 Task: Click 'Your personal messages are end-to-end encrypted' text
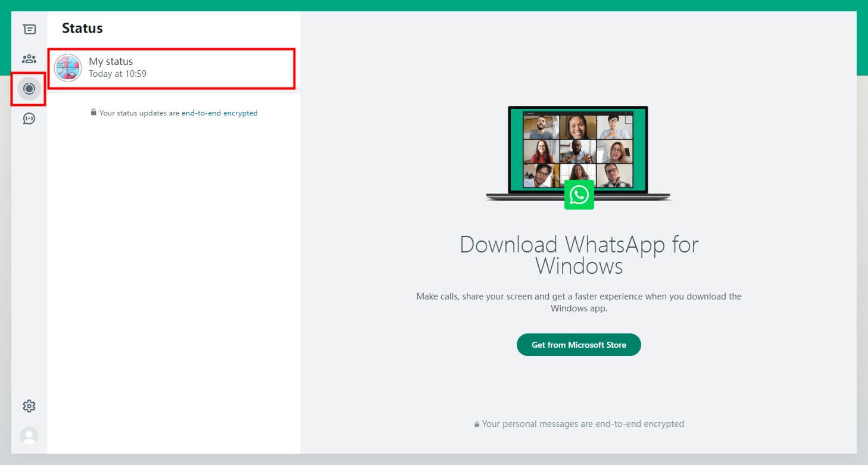click(x=583, y=424)
